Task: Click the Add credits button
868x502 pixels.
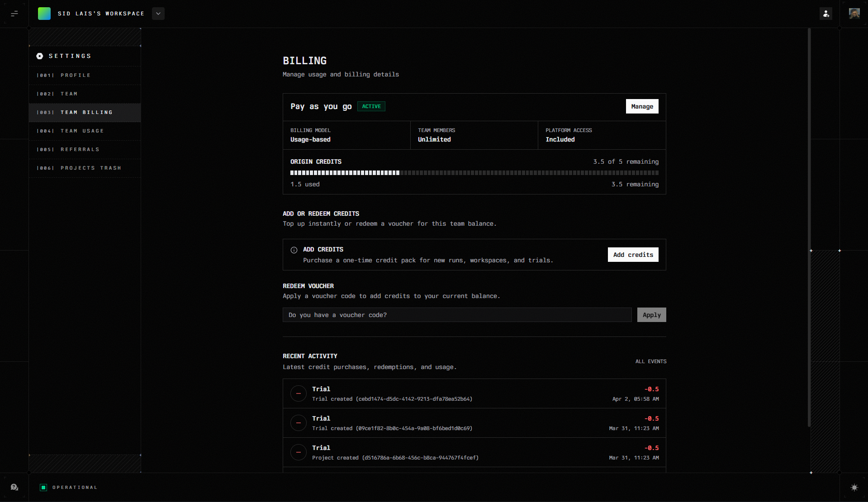Action: [x=633, y=255]
